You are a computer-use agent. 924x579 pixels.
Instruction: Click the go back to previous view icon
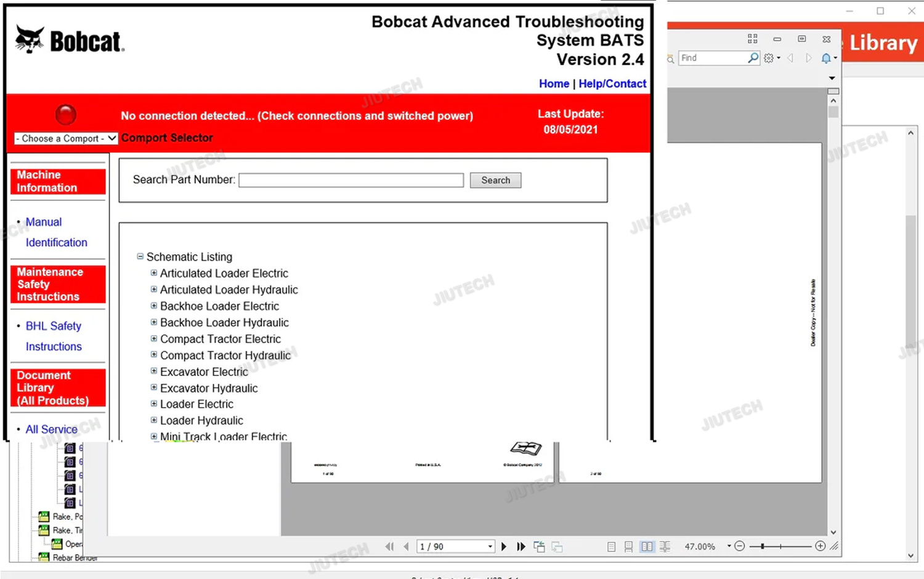click(539, 546)
